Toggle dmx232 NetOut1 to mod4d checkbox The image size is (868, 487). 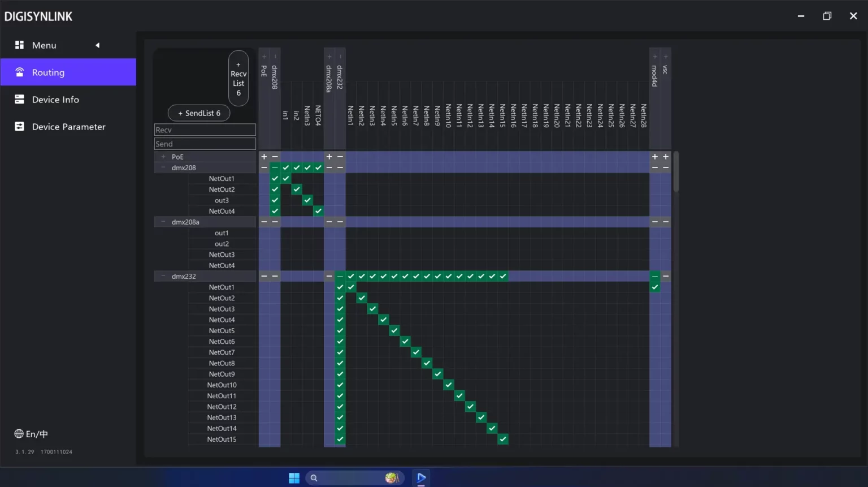[x=655, y=287]
